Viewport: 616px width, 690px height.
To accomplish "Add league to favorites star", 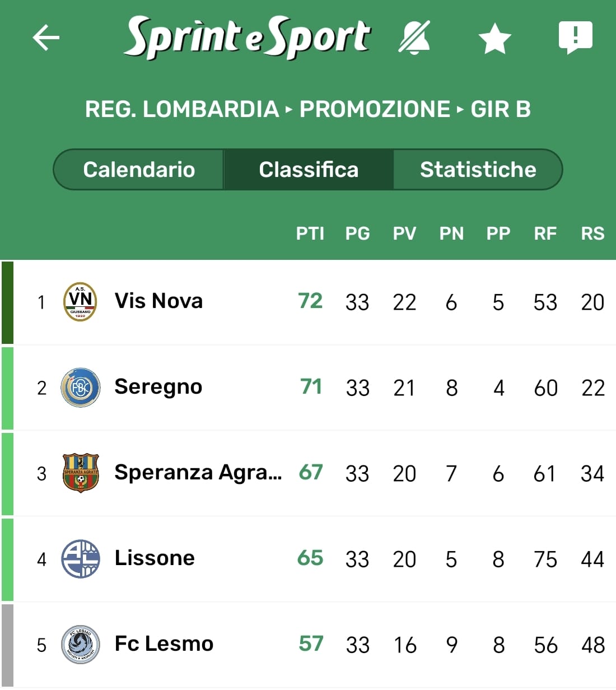I will [495, 39].
